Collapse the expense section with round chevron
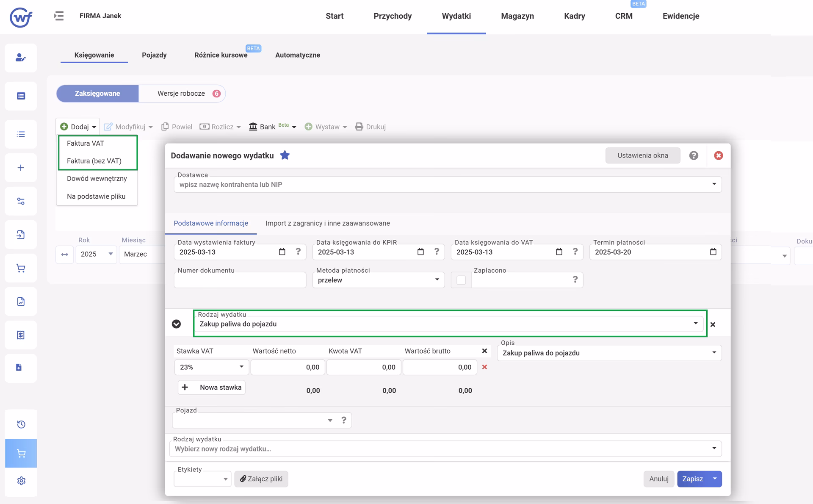 click(177, 324)
